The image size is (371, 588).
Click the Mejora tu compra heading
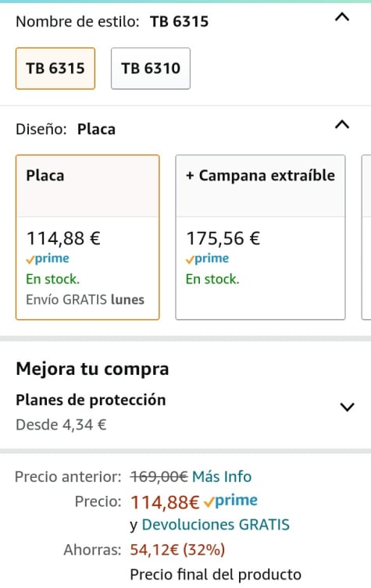pyautogui.click(x=92, y=369)
